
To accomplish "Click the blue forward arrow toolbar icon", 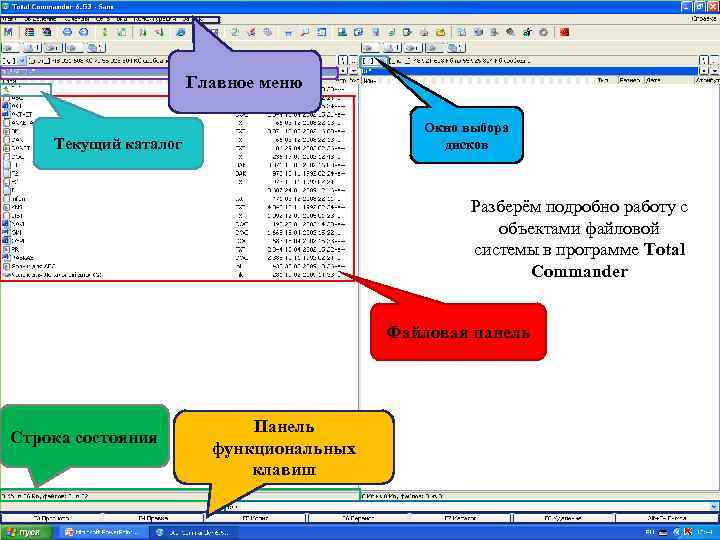I will click(x=84, y=32).
